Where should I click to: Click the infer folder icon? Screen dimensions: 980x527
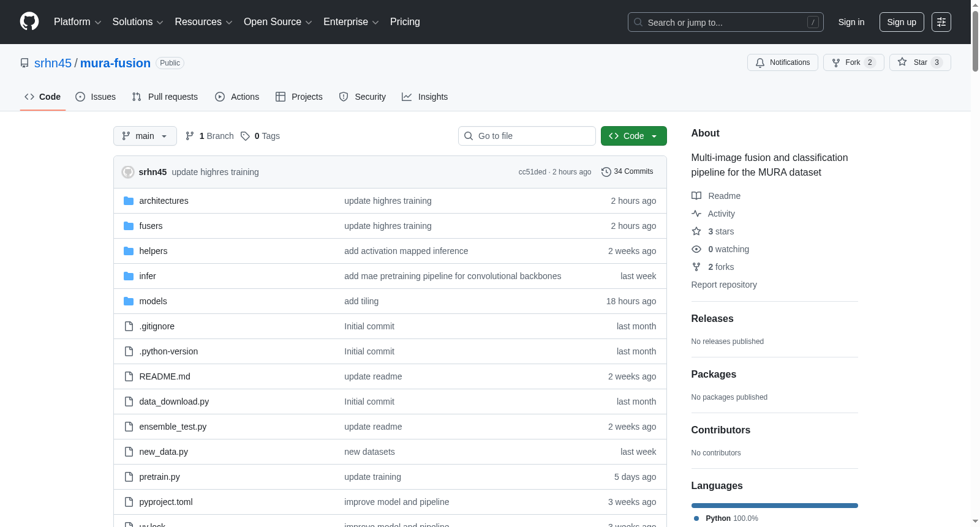click(x=129, y=276)
